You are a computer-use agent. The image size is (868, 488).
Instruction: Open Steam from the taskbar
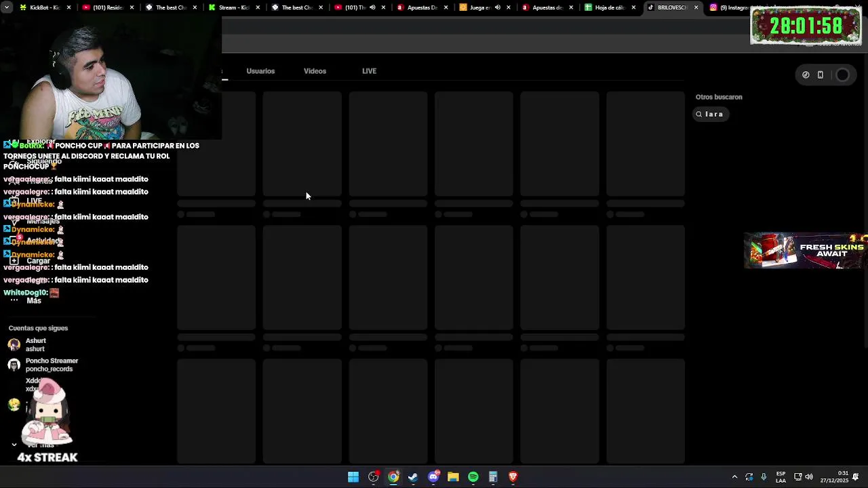point(413,477)
